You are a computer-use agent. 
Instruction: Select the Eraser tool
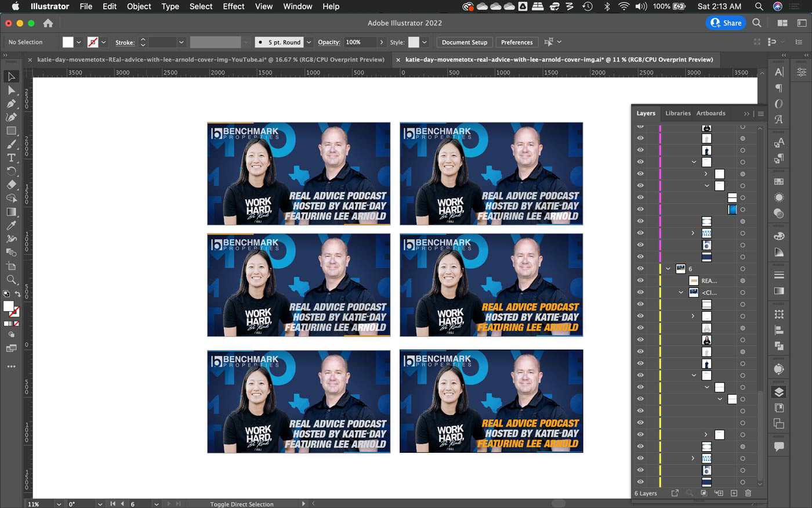click(x=11, y=185)
